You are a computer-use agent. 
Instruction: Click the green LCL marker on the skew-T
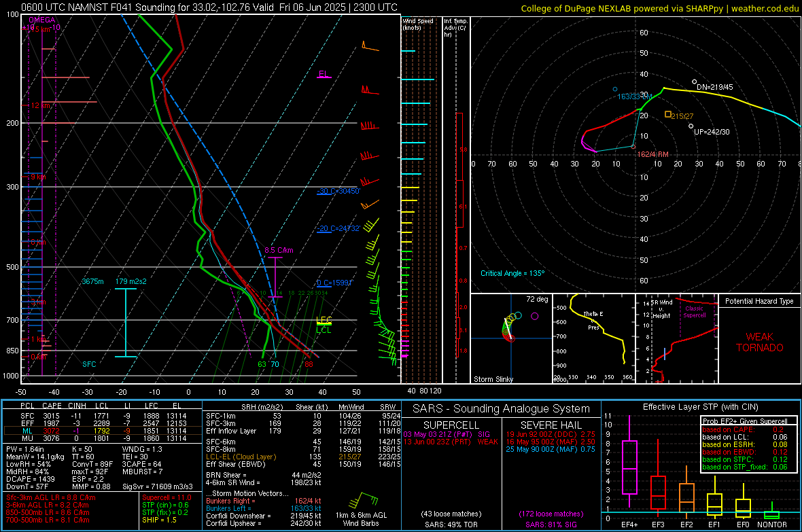click(x=324, y=330)
